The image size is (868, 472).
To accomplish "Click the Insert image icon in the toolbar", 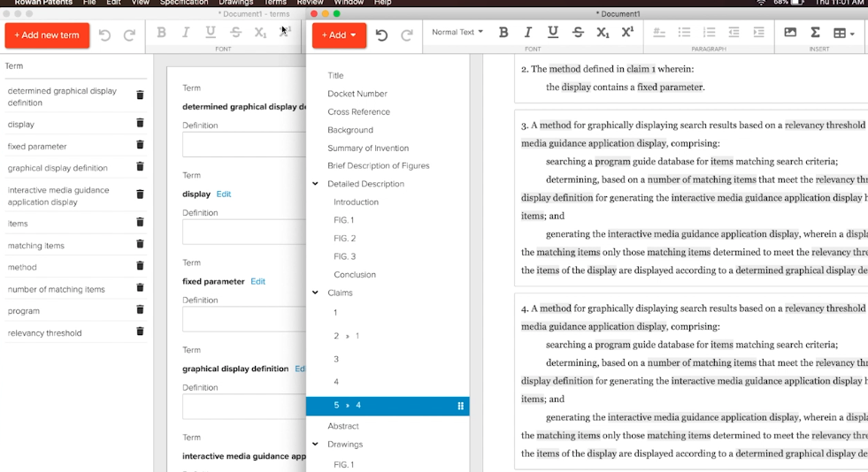I will click(790, 33).
